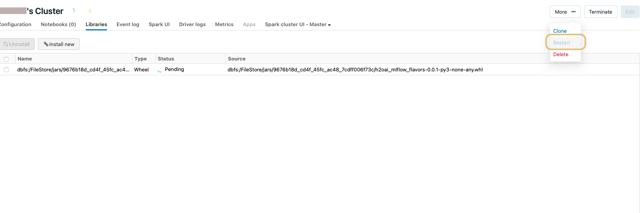Select all libraries with header checkbox
The width and height of the screenshot is (644, 213).
6,59
